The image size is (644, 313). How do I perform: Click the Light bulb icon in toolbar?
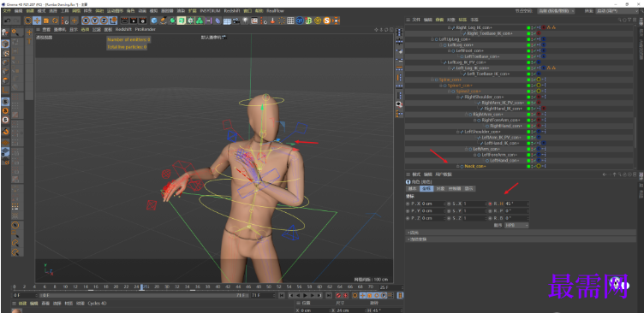click(x=245, y=21)
